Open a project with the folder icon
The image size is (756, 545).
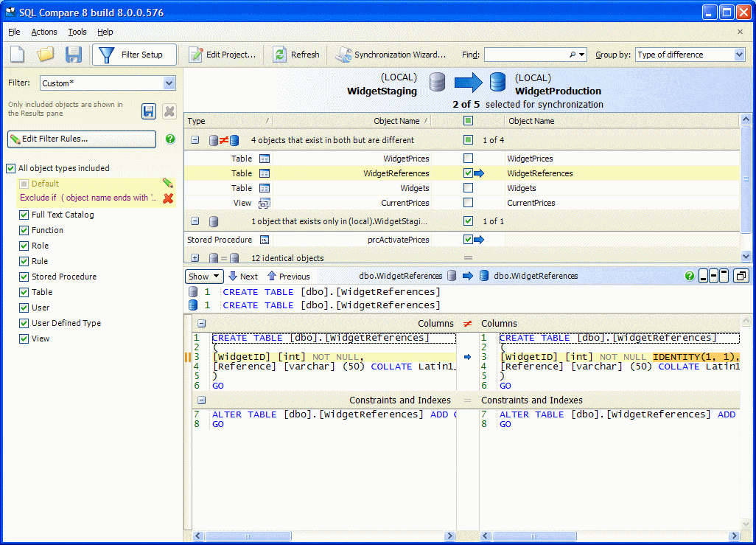[46, 55]
